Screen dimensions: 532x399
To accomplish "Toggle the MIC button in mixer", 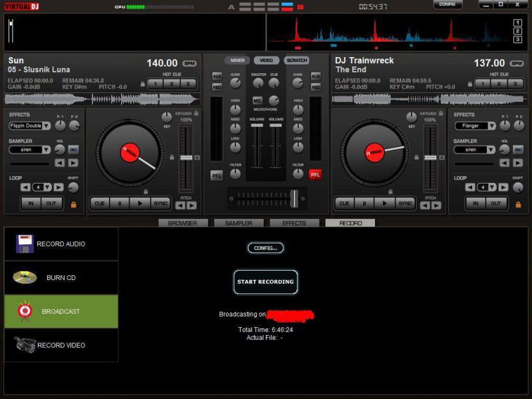I will (x=257, y=101).
